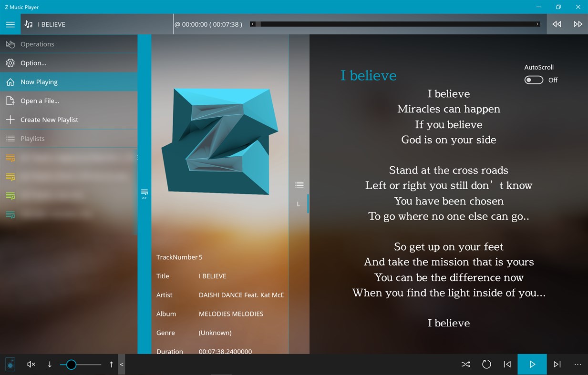Click the music note icon next to I BELIEVE
Viewport: 588px width, 375px height.
28,24
